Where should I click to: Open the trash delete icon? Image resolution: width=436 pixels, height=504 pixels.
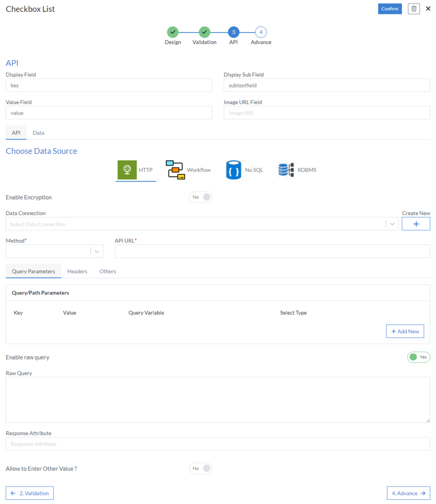point(413,8)
